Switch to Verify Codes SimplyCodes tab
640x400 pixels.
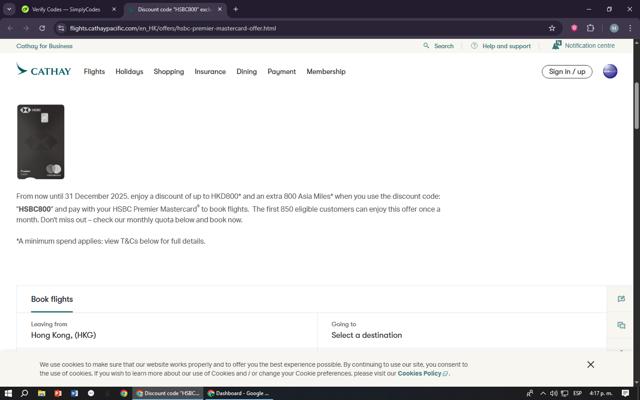[65, 9]
